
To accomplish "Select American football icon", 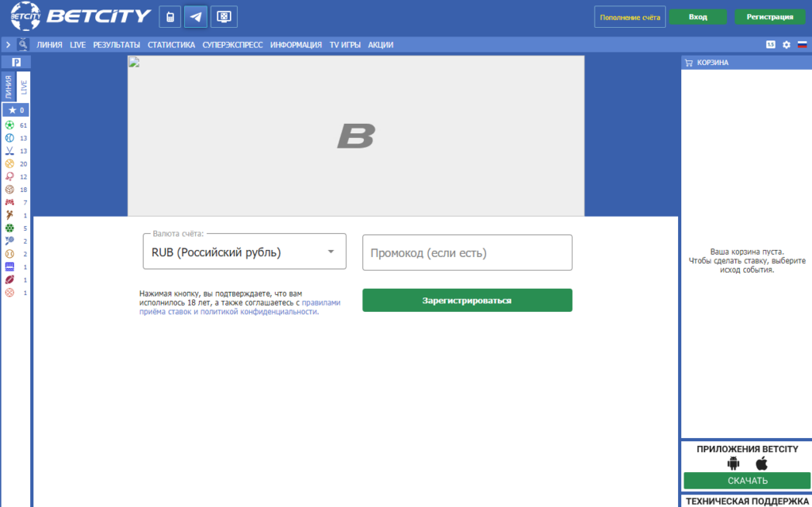I will (x=10, y=280).
